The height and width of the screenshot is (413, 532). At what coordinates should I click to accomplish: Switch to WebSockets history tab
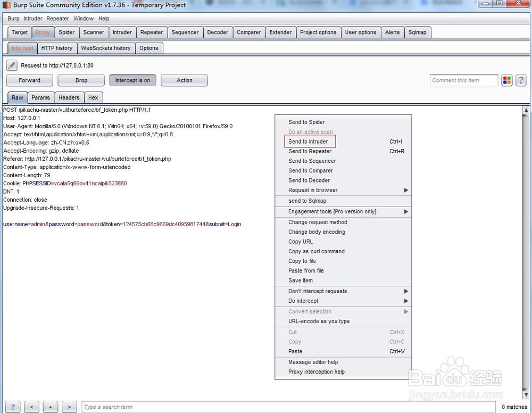[x=106, y=48]
